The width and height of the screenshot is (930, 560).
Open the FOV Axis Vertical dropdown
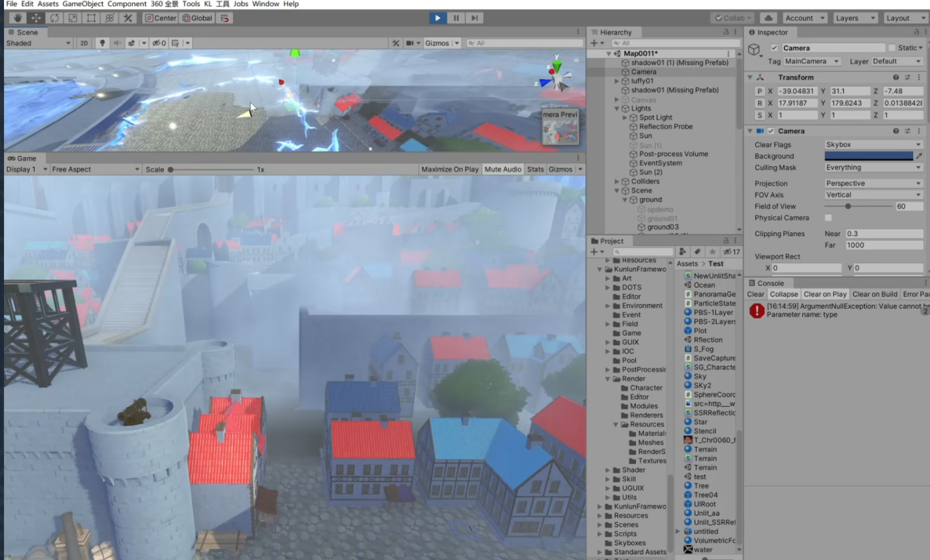[x=873, y=195]
